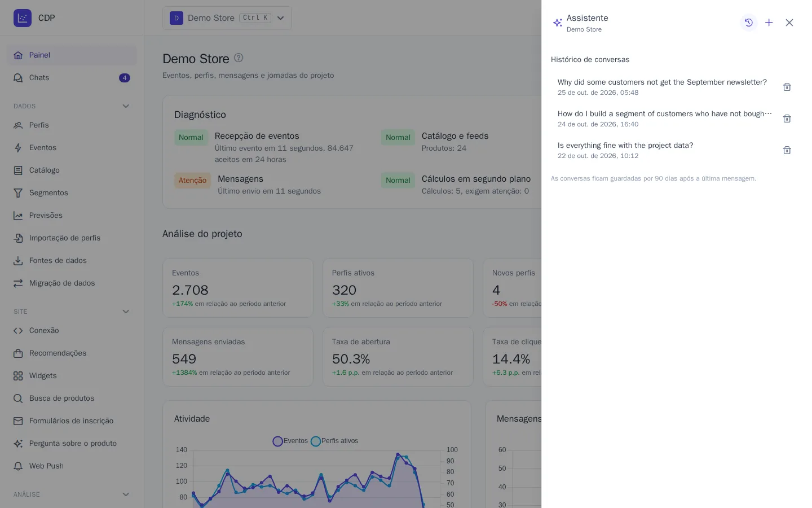Click the Segmentos funnel icon

(x=18, y=192)
